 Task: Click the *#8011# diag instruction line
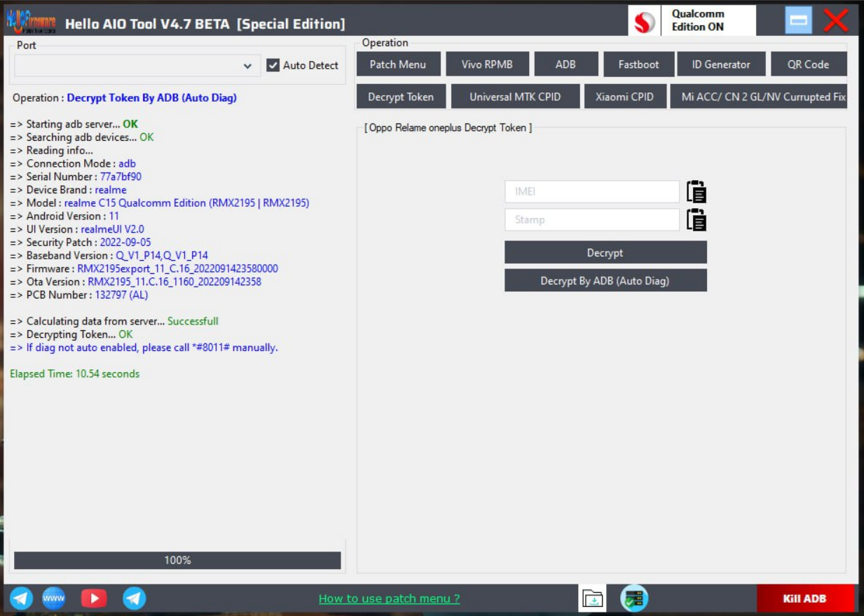[x=144, y=347]
